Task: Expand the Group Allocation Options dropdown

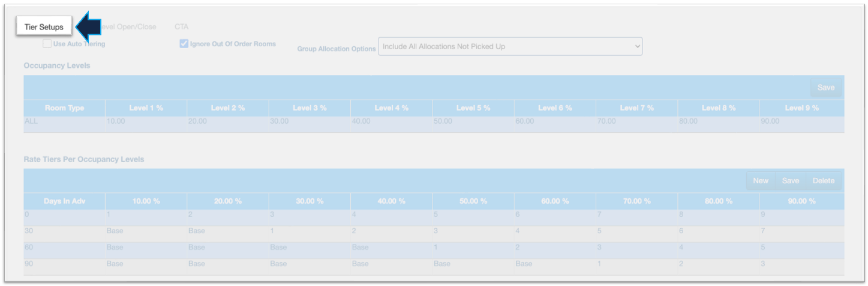Action: click(x=510, y=47)
